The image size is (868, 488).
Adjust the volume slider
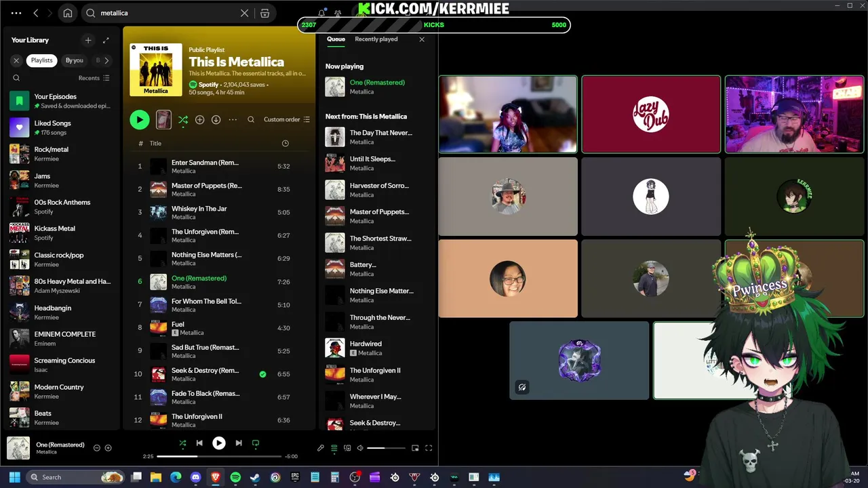coord(386,448)
